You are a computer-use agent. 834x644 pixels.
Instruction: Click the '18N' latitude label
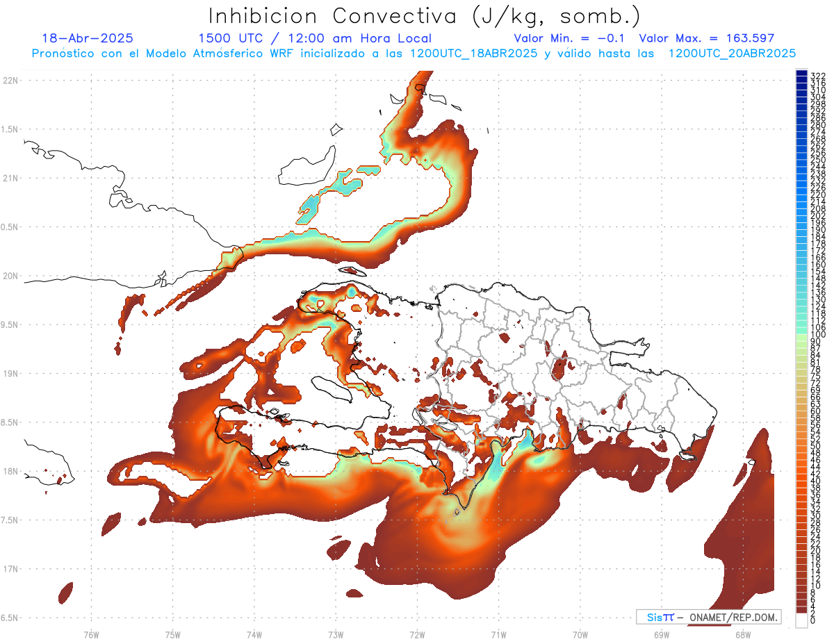pyautogui.click(x=11, y=471)
